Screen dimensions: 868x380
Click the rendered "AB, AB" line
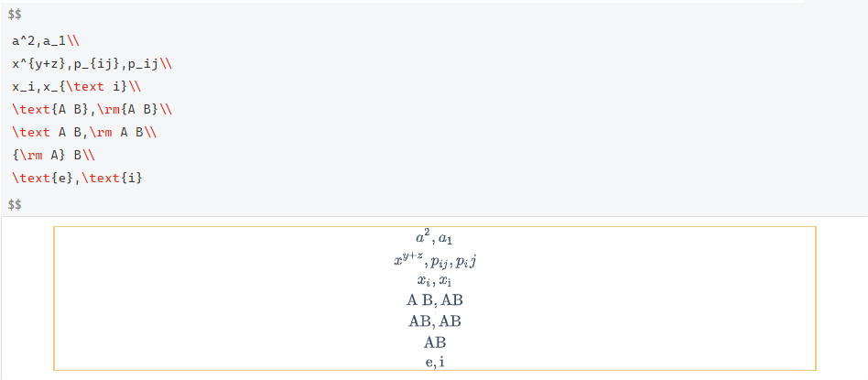(x=434, y=321)
